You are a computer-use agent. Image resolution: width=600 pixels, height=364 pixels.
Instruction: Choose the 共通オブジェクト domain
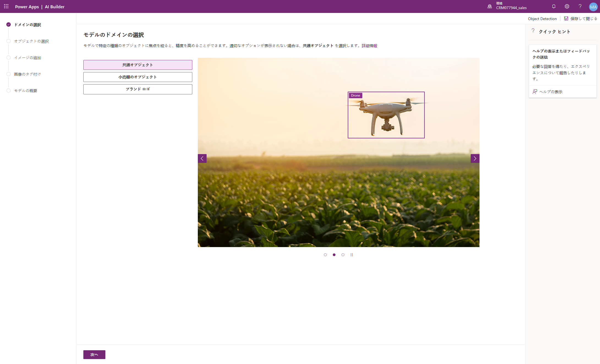click(x=138, y=65)
